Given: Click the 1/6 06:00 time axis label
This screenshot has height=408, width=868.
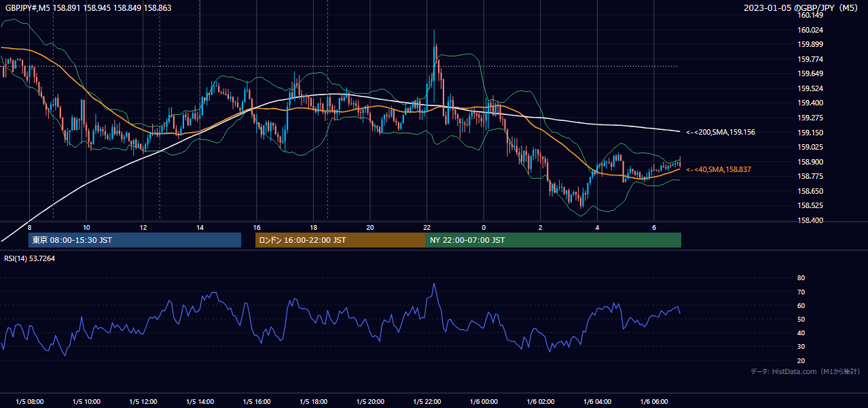Looking at the screenshot, I should pos(654,402).
